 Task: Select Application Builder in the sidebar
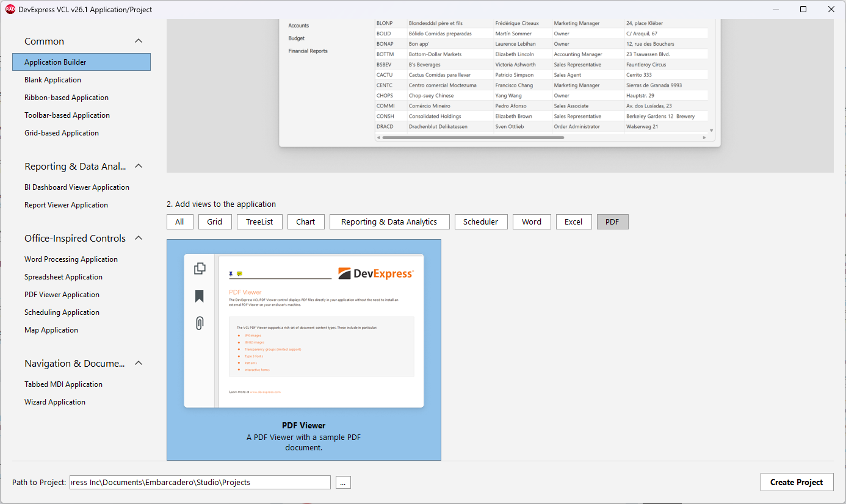pos(81,62)
